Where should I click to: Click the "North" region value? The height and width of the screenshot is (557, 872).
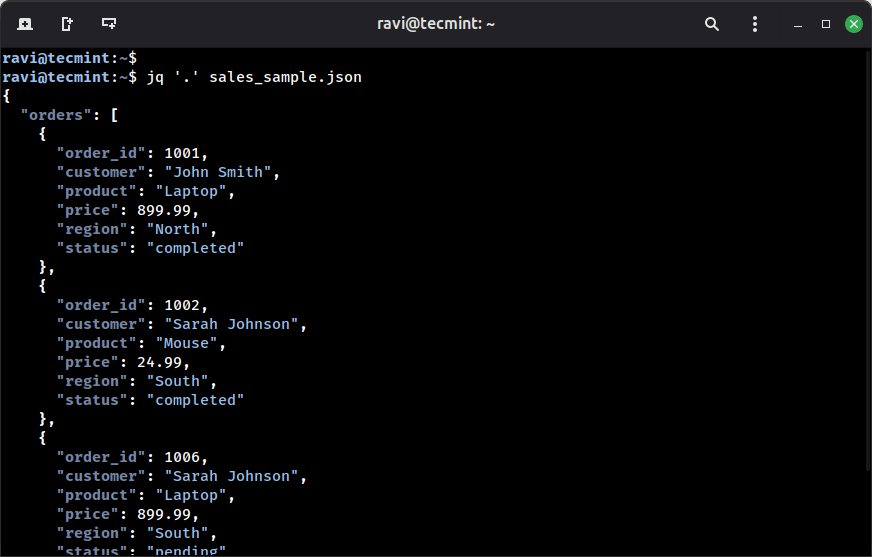(x=178, y=229)
